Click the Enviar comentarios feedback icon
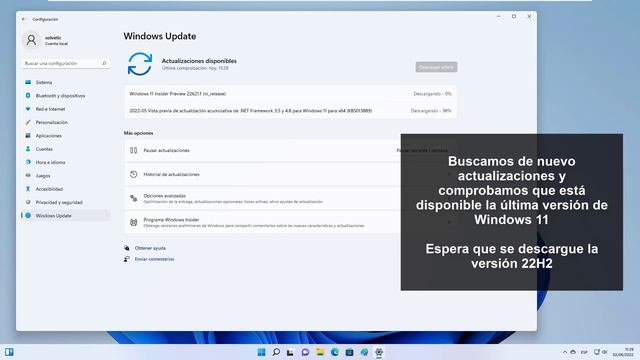The width and height of the screenshot is (640, 360). point(127,259)
